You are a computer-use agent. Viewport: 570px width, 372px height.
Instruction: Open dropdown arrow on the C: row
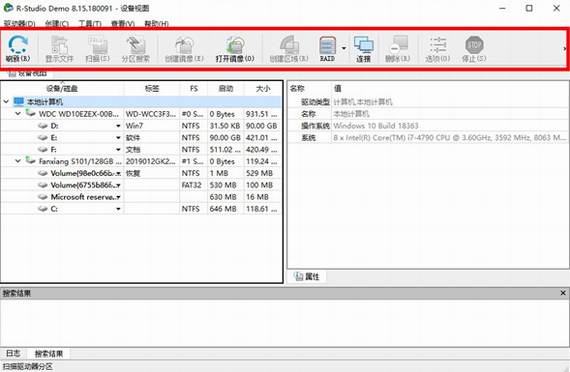click(x=118, y=209)
